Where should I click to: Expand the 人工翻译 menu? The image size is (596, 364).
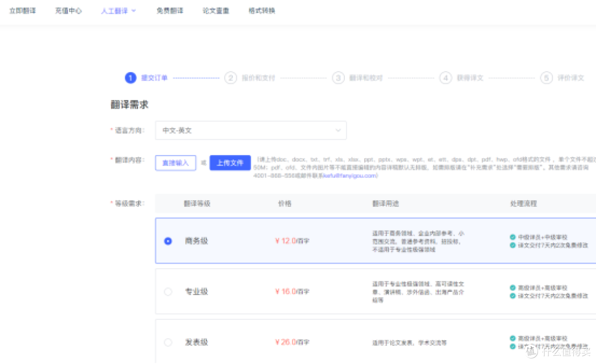[x=118, y=11]
